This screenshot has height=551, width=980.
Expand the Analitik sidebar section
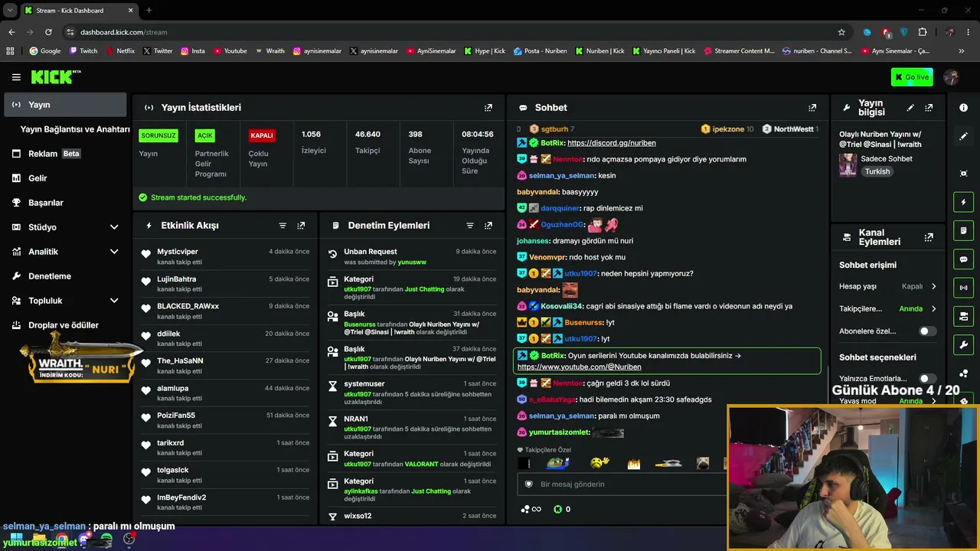(x=65, y=252)
